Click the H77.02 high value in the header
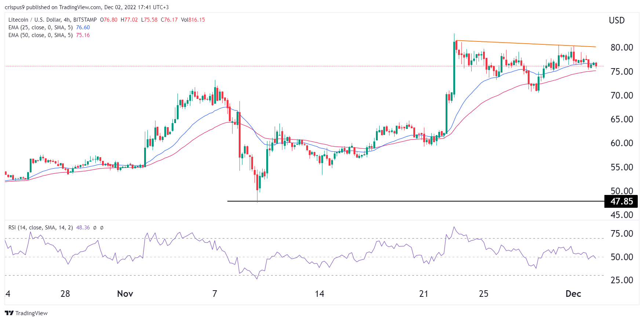644x321 pixels. pyautogui.click(x=129, y=20)
